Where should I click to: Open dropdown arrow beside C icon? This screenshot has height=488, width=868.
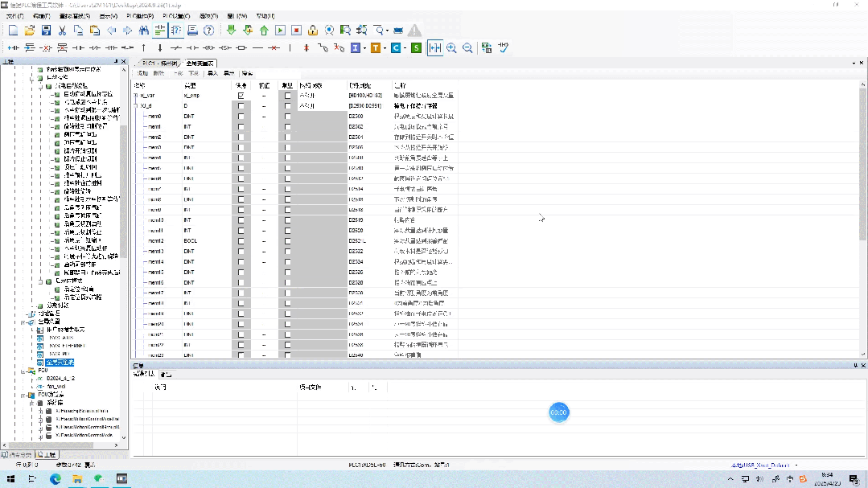[405, 48]
